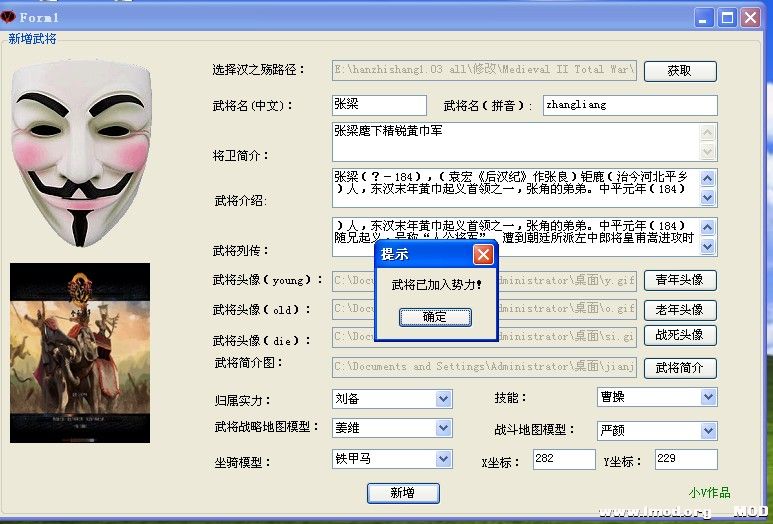Click the 老年头像 button
The image size is (773, 524).
(680, 310)
